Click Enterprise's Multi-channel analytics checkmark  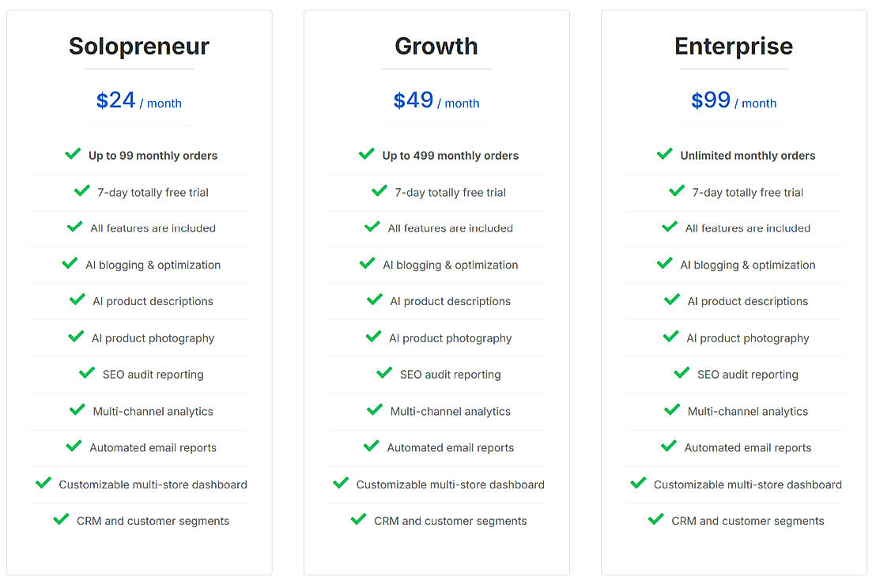672,409
